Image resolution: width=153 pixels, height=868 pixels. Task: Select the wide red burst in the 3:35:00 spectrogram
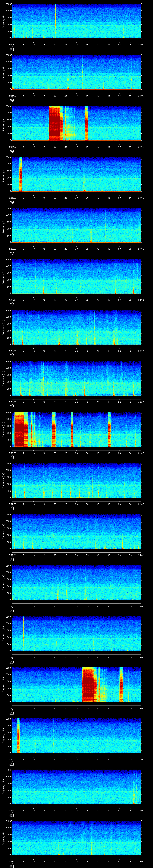89,685
